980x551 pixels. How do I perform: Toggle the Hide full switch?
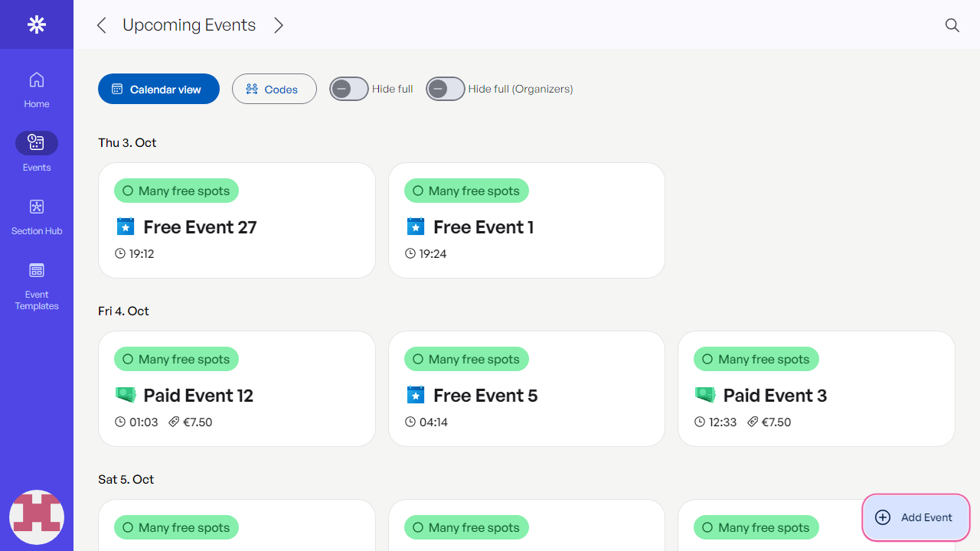point(349,90)
